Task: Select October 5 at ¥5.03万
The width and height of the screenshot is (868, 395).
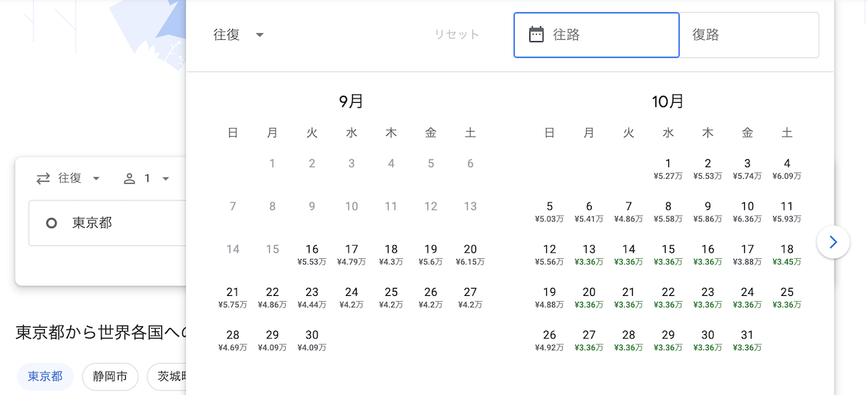Action: pyautogui.click(x=550, y=211)
